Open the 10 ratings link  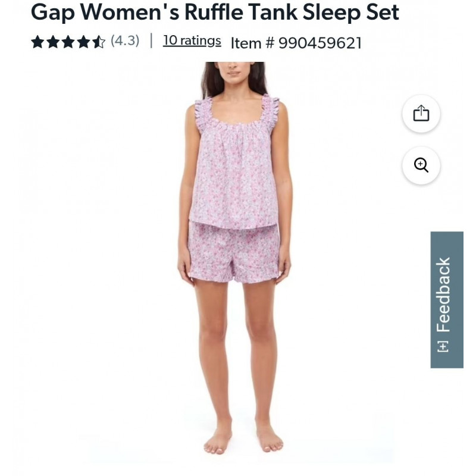point(192,40)
